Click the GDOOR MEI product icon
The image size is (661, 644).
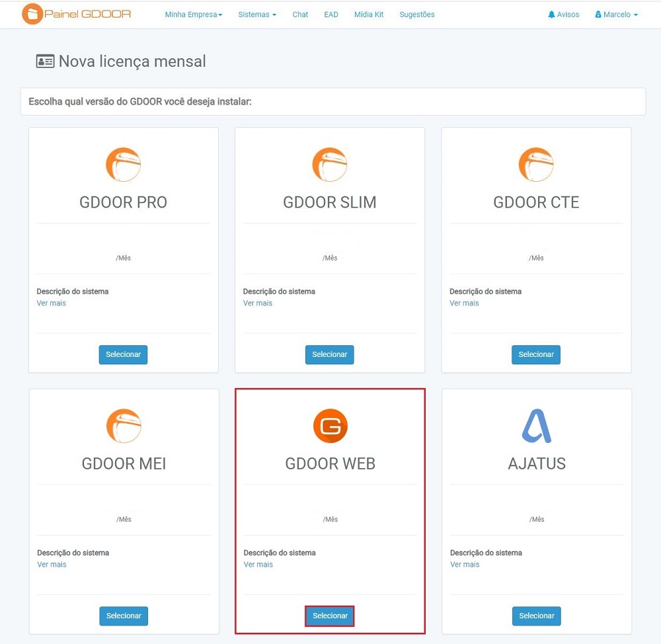click(124, 426)
